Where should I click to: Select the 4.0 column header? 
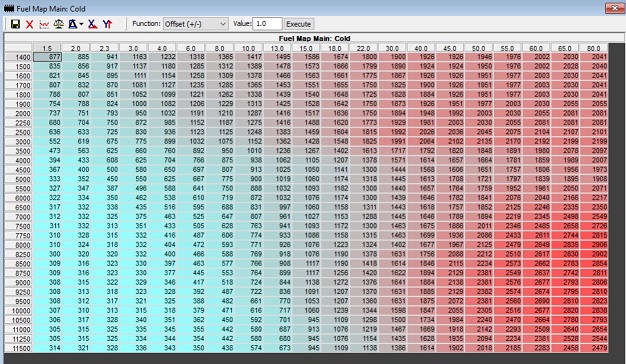(162, 48)
